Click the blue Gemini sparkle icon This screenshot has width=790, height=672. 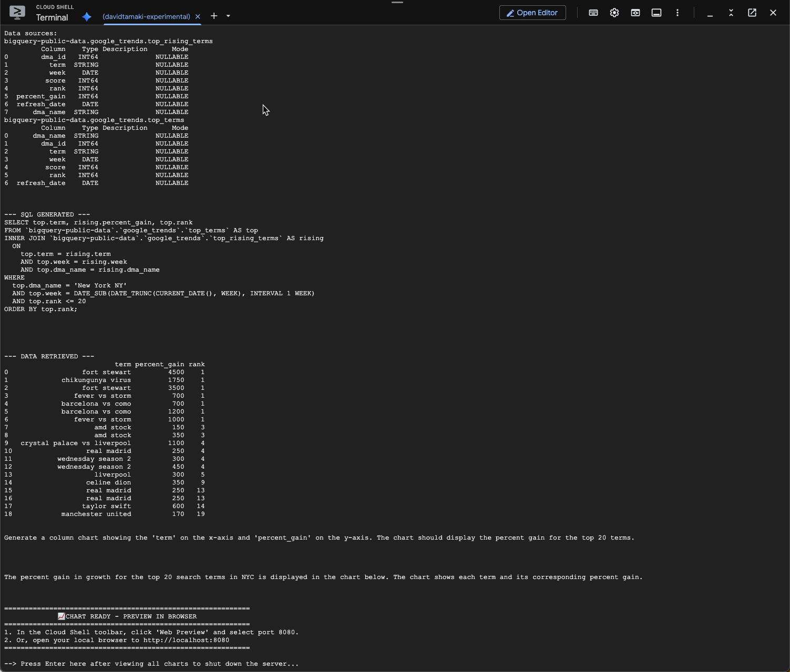pyautogui.click(x=87, y=17)
